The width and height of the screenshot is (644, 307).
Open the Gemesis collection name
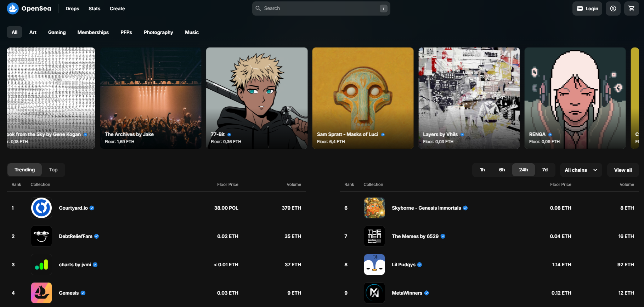(x=69, y=293)
